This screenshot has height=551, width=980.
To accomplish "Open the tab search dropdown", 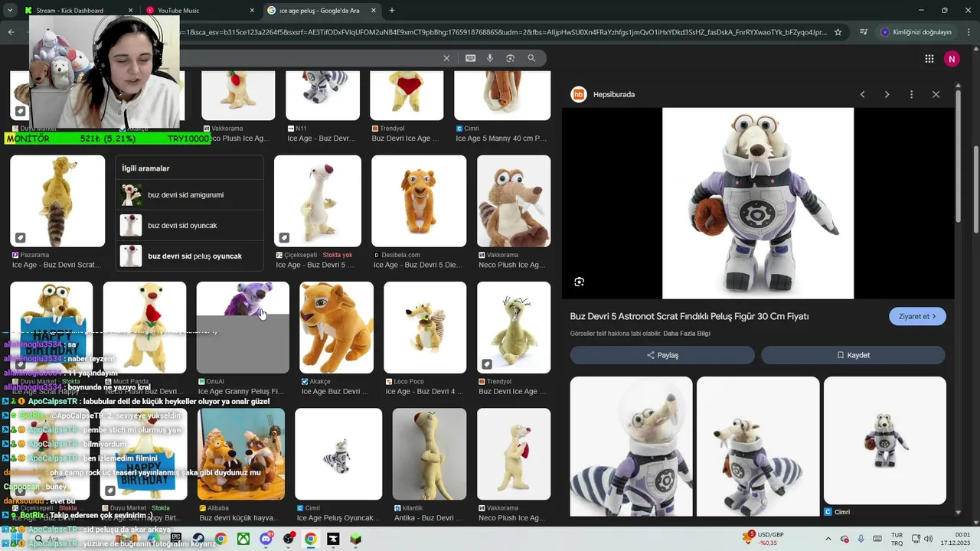I will point(10,11).
